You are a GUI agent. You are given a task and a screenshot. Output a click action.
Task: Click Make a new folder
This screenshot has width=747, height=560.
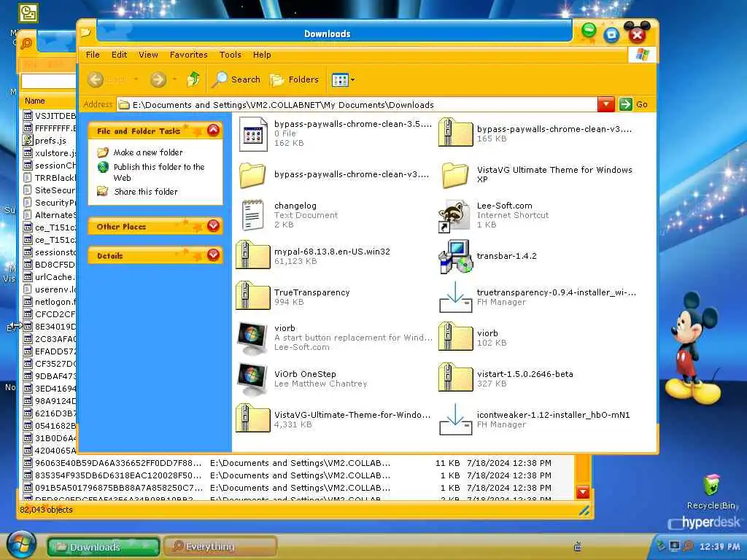click(147, 152)
